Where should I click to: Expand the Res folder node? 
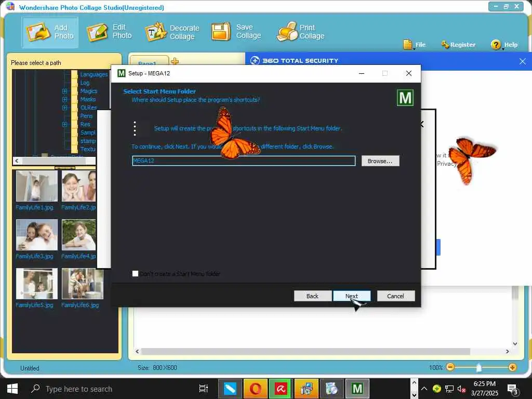pos(64,124)
